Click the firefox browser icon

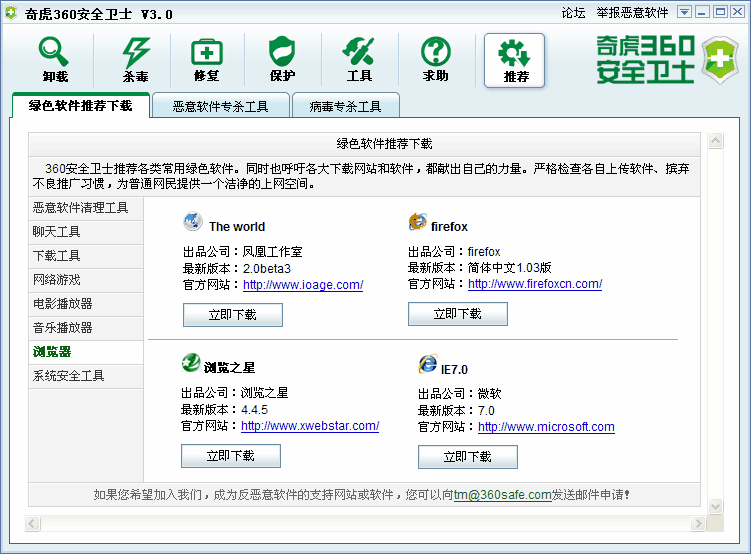pyautogui.click(x=418, y=222)
